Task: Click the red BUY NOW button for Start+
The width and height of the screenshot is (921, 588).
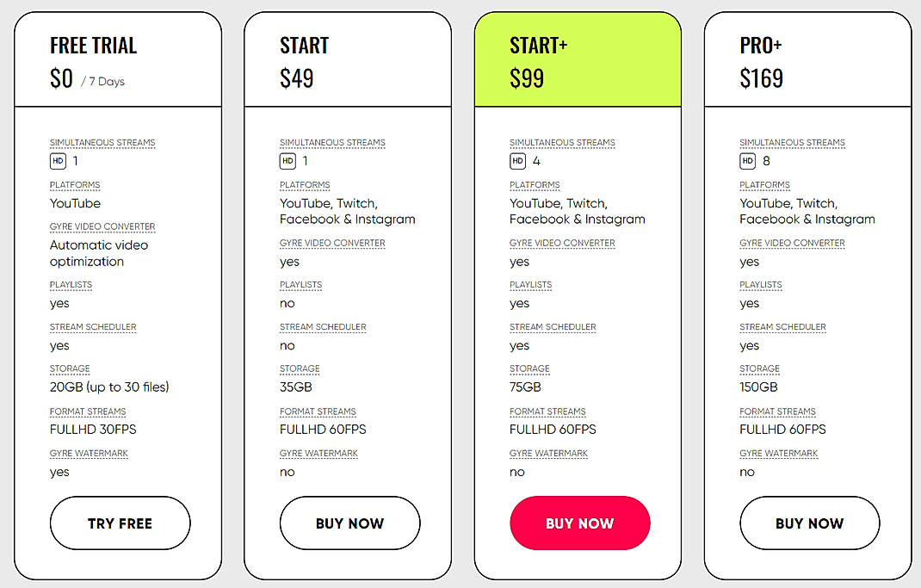Action: [x=579, y=523]
